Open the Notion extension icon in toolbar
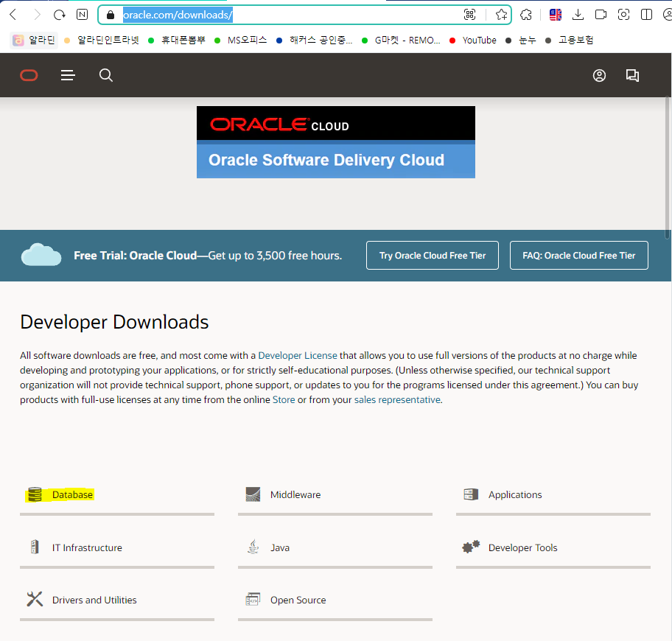 [82, 15]
